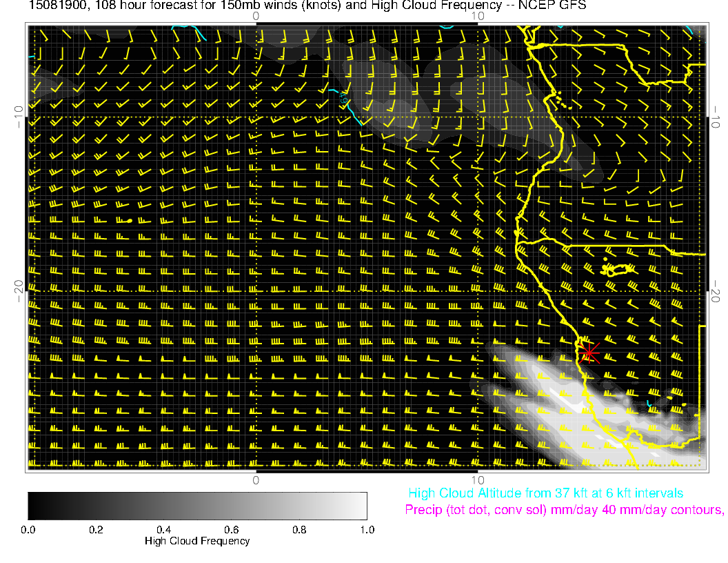Click the white end of the cloud frequency colorbar
This screenshot has width=728, height=563.
click(363, 506)
